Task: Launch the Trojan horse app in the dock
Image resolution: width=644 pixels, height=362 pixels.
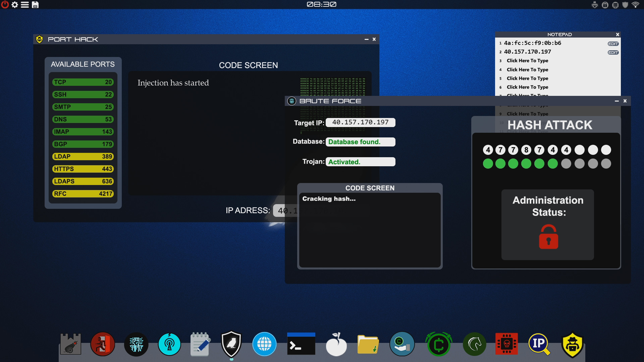Action: pyautogui.click(x=474, y=344)
